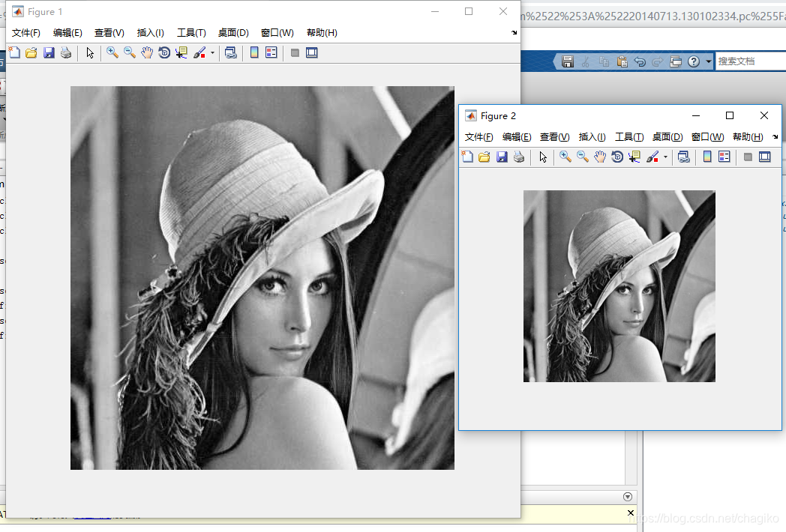Image resolution: width=786 pixels, height=532 pixels.
Task: Click New Figure icon in Figure 2
Action: tap(467, 157)
